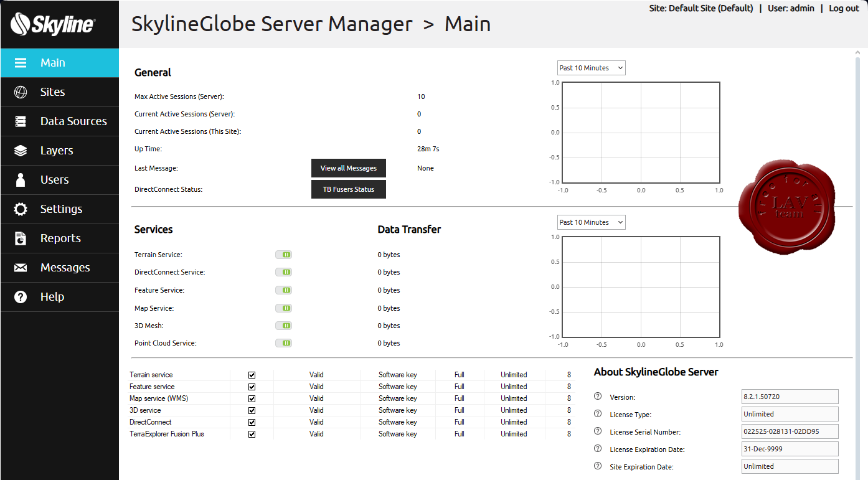Image resolution: width=868 pixels, height=480 pixels.
Task: Click the Skyline logo
Action: [x=53, y=24]
